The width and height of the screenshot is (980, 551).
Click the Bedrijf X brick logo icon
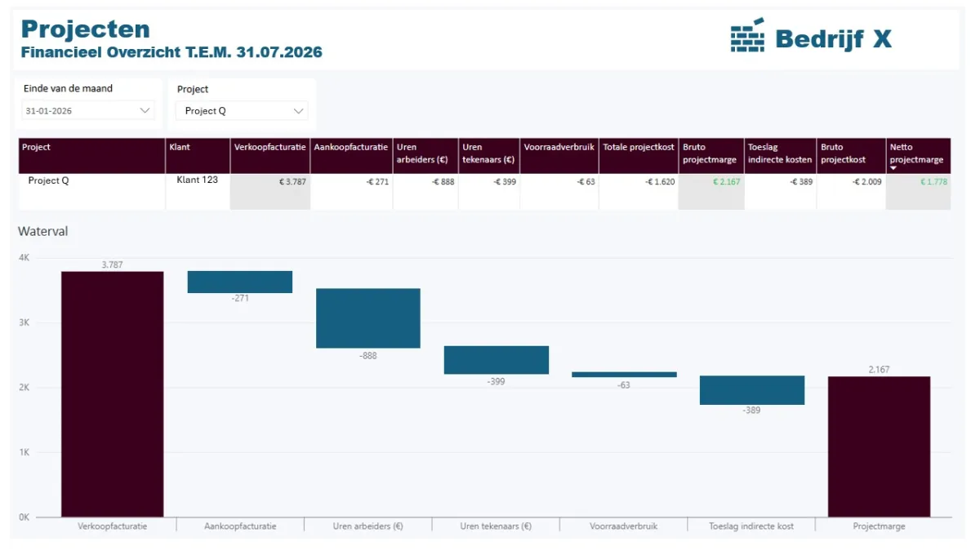746,35
